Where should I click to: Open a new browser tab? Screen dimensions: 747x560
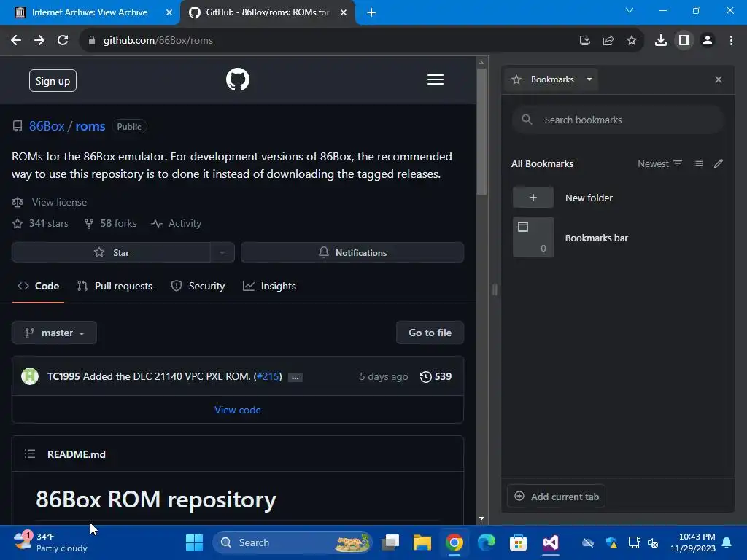click(371, 12)
